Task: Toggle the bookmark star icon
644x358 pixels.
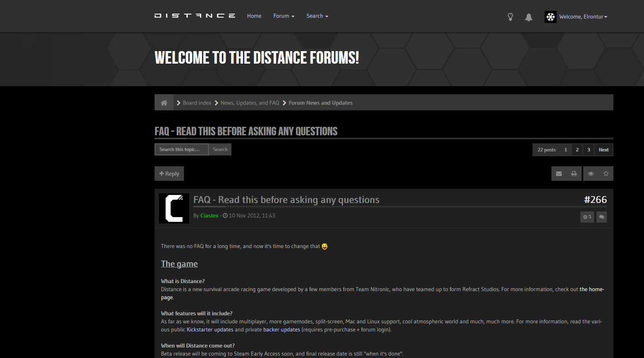Action: click(606, 174)
